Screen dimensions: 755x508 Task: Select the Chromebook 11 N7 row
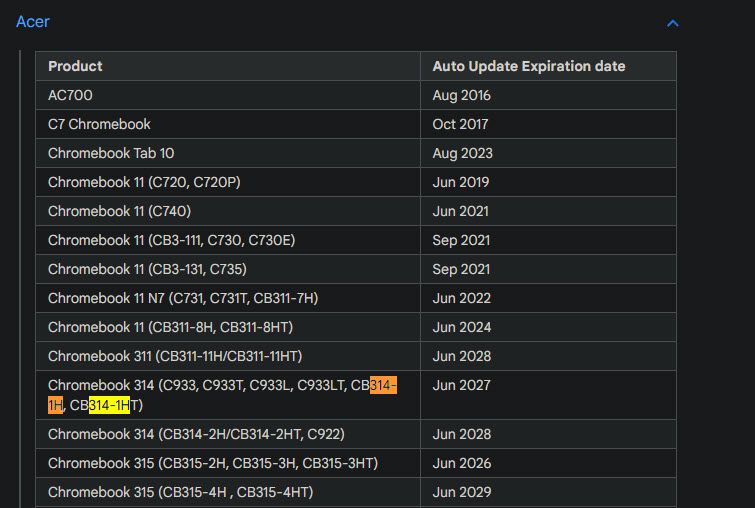(183, 298)
